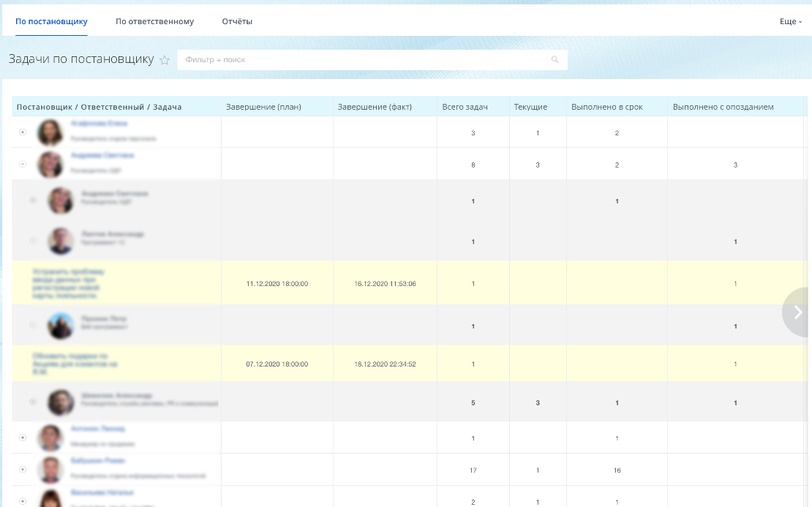Click the Фильтр + поиск input field
812x507 pixels.
372,59
